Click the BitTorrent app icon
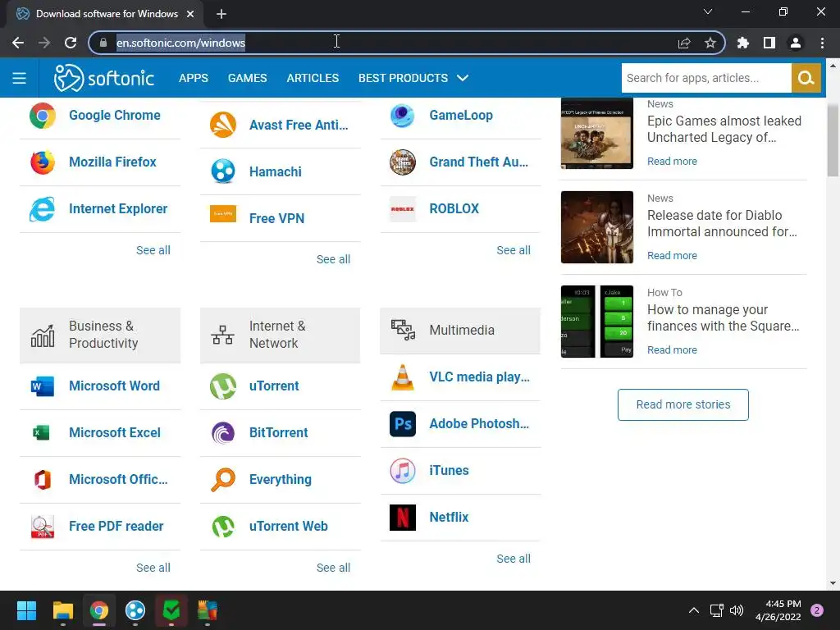Image resolution: width=840 pixels, height=630 pixels. click(223, 433)
